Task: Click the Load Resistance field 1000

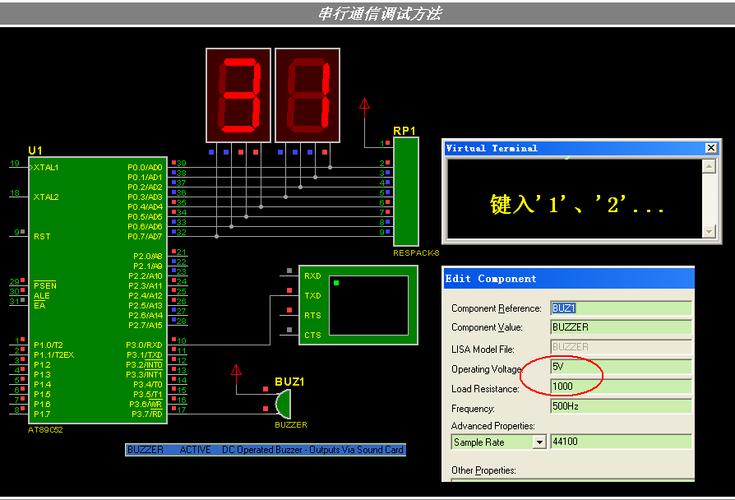Action: (621, 386)
